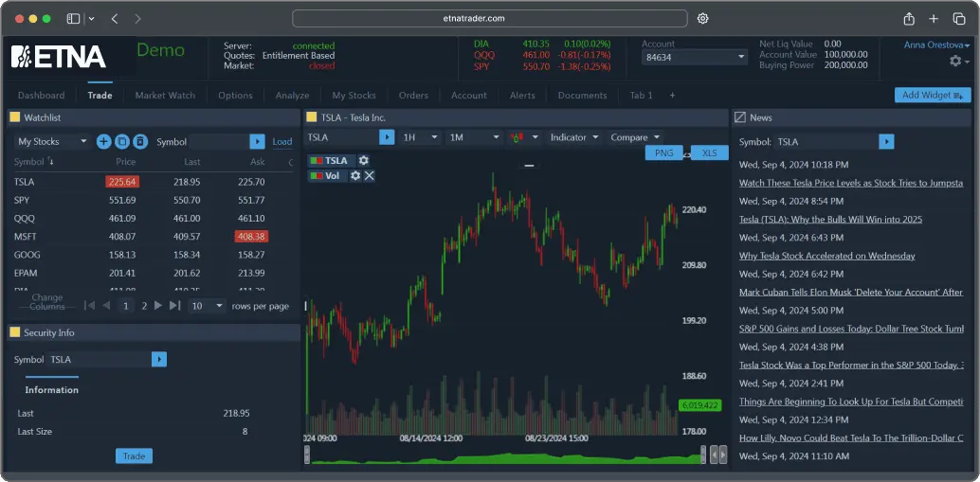Open the settings gear below Anna Orestova

[x=955, y=62]
